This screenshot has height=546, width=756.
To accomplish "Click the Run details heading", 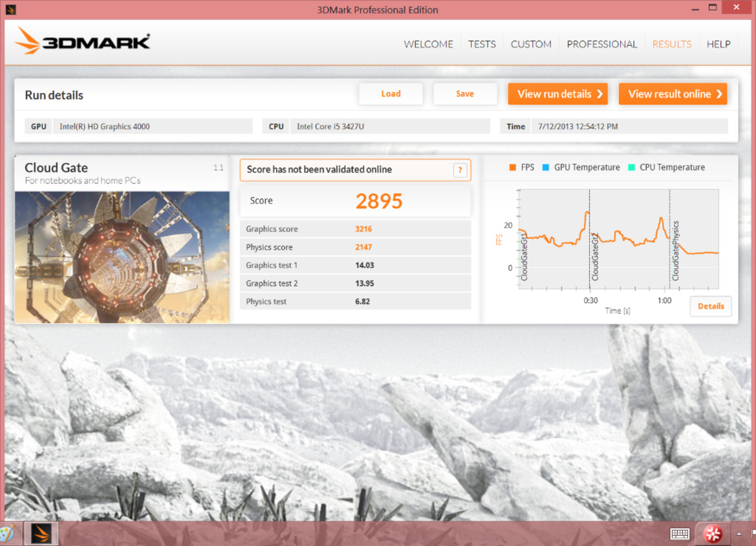I will tap(54, 95).
